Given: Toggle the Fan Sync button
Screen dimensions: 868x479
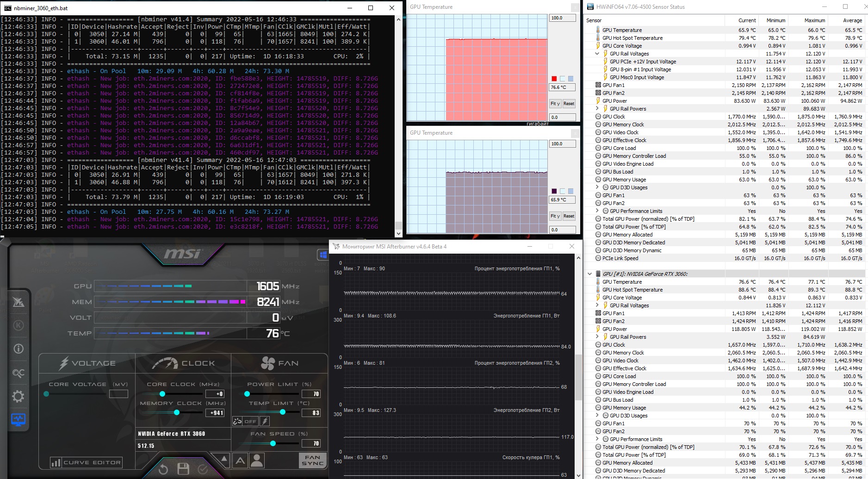Looking at the screenshot, I should (x=313, y=460).
